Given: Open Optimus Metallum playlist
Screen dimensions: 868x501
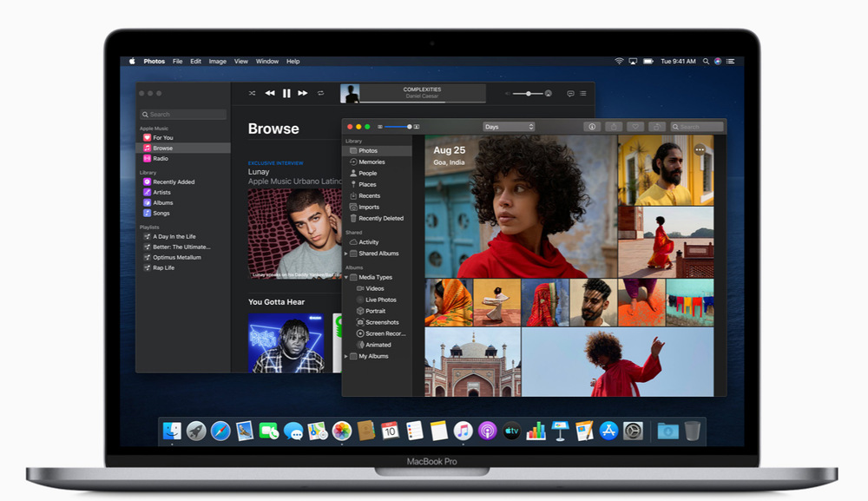Looking at the screenshot, I should tap(183, 257).
